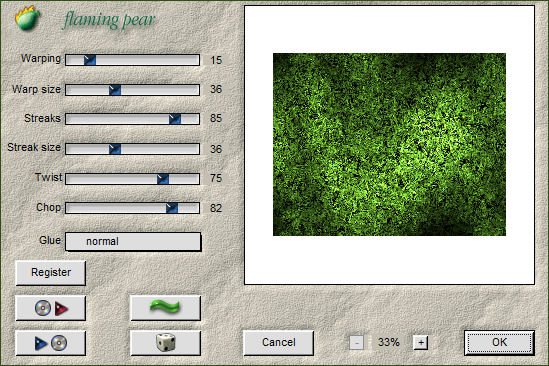The height and width of the screenshot is (366, 549).
Task: Cancel the filter dialog
Action: pos(278,342)
